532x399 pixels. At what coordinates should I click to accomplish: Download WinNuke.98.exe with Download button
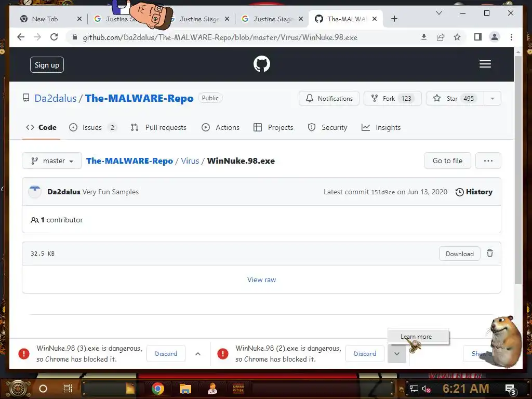pos(459,254)
